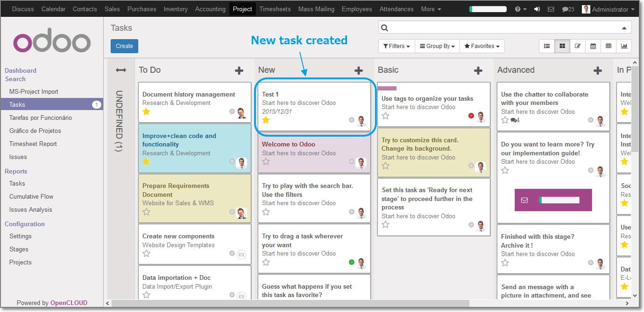Screen dimensions: 644x312
Task: Follow the OpenCLOUD link
Action: [x=69, y=303]
